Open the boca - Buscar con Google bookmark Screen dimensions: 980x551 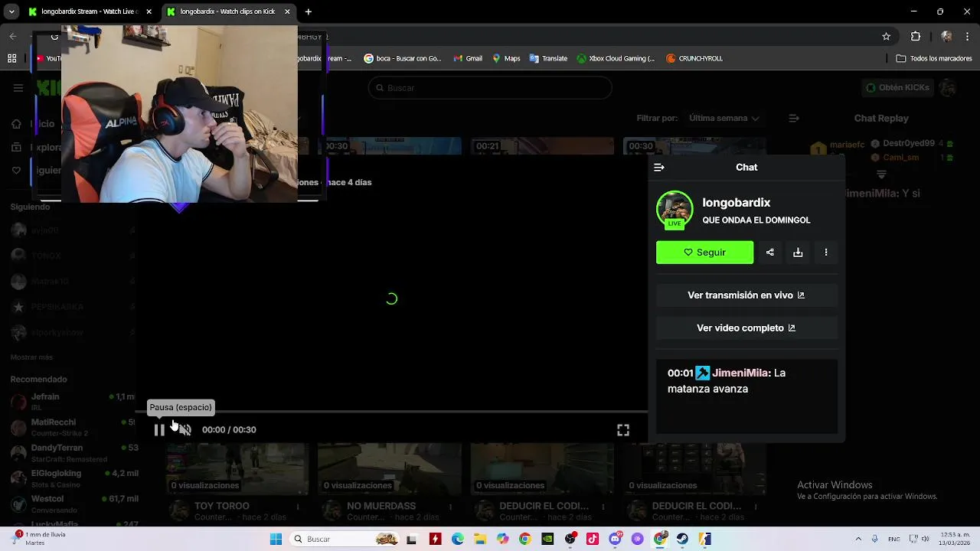[x=403, y=58]
